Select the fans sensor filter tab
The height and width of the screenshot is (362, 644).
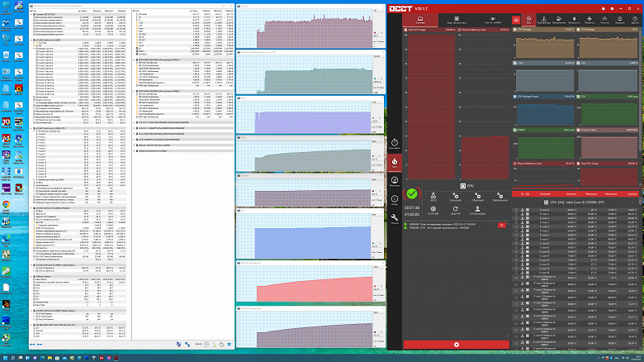pos(590,20)
